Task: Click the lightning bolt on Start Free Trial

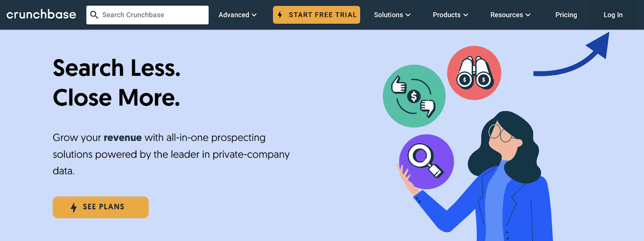Action: click(x=281, y=15)
